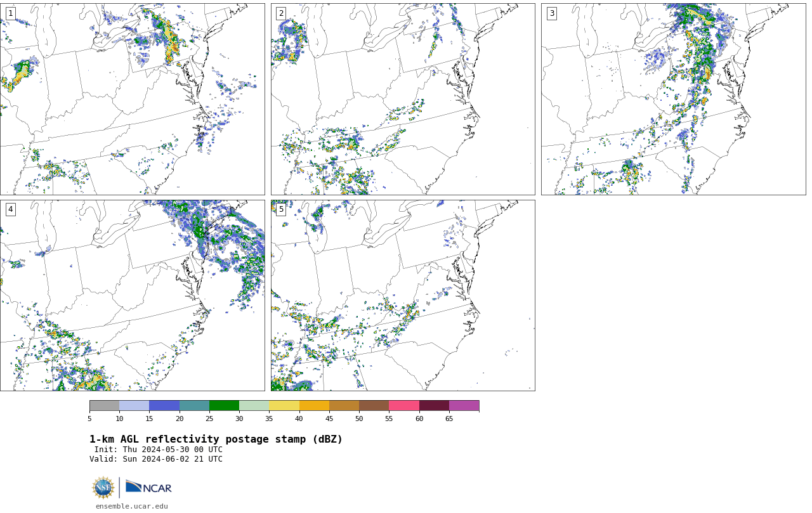Screen dimensions: 812x513
Task: Click colorbar tick label '65'
Action: tap(449, 419)
